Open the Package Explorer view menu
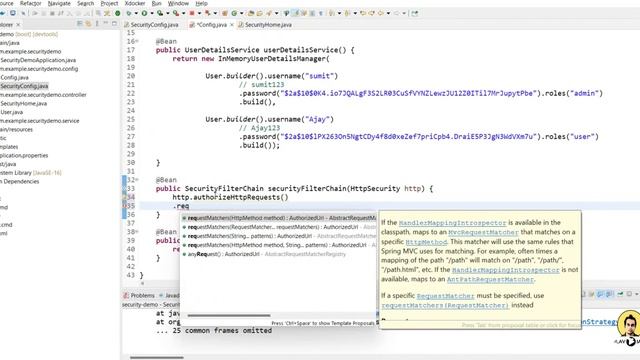 coord(97,24)
